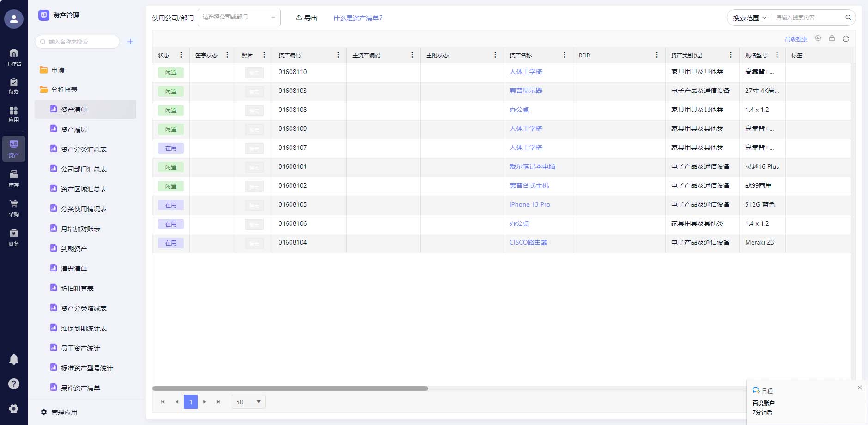Go to previous page of table
This screenshot has width=868, height=425.
176,402
